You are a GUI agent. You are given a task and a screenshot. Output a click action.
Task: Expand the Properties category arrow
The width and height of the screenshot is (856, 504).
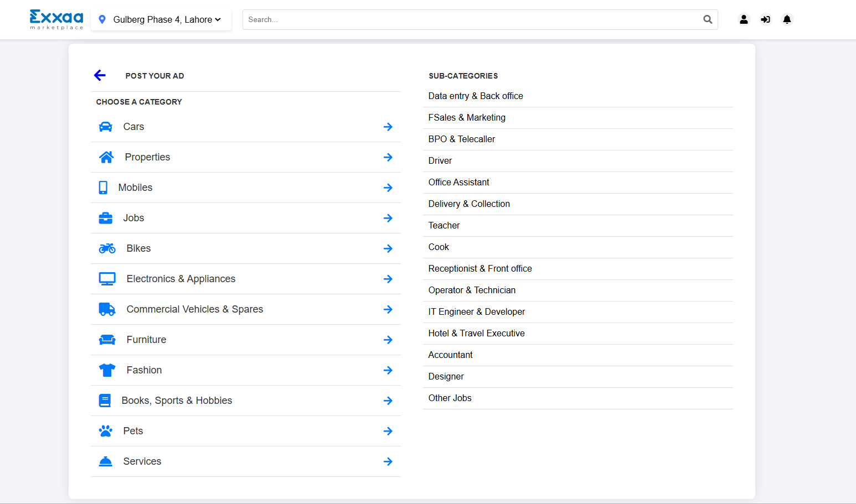[x=388, y=157]
